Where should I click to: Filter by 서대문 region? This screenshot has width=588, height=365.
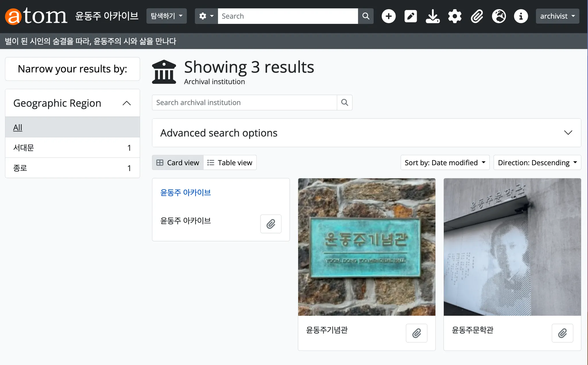pyautogui.click(x=24, y=148)
